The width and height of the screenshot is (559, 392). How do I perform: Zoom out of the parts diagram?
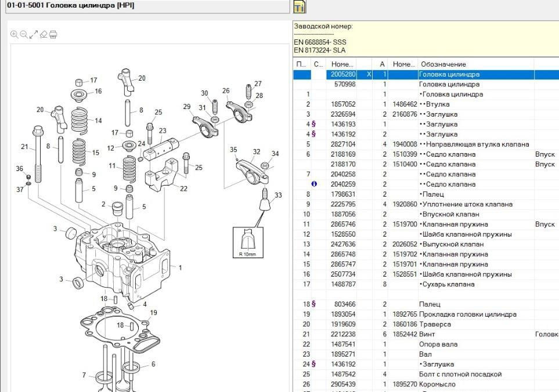(24, 35)
